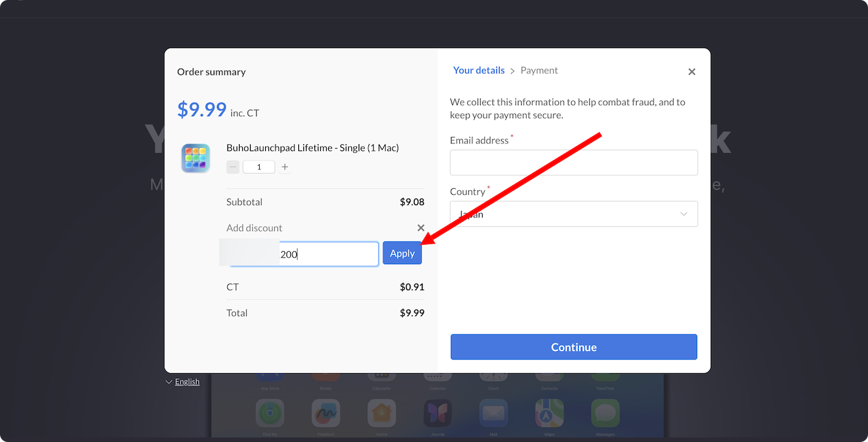The image size is (868, 442).
Task: Remove the discount field with the X icon
Action: [x=420, y=228]
